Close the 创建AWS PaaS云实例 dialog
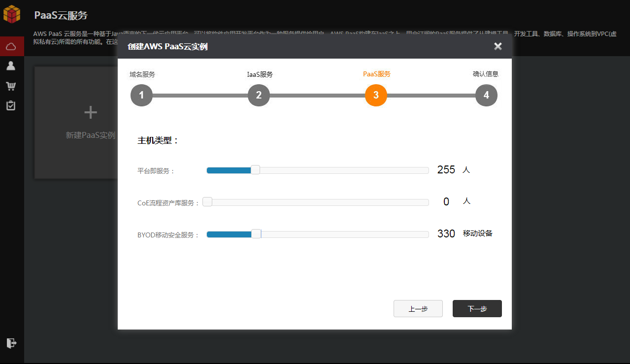This screenshot has height=364, width=630. point(498,46)
